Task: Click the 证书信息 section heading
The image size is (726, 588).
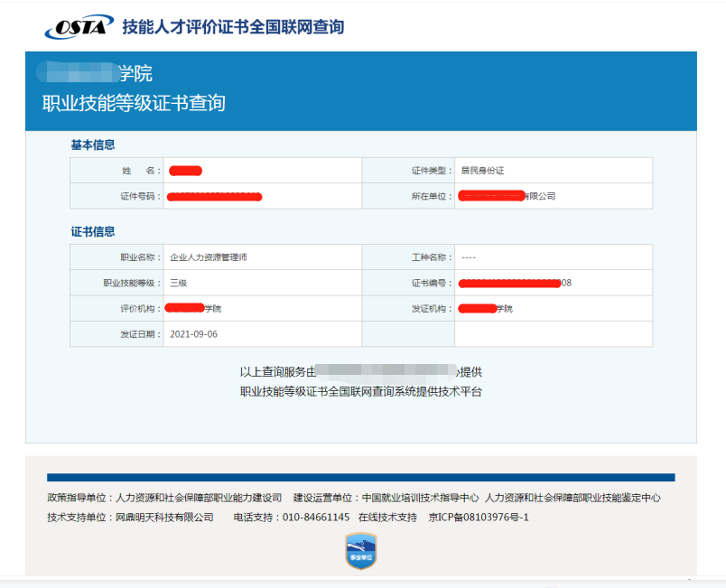Action: click(93, 232)
